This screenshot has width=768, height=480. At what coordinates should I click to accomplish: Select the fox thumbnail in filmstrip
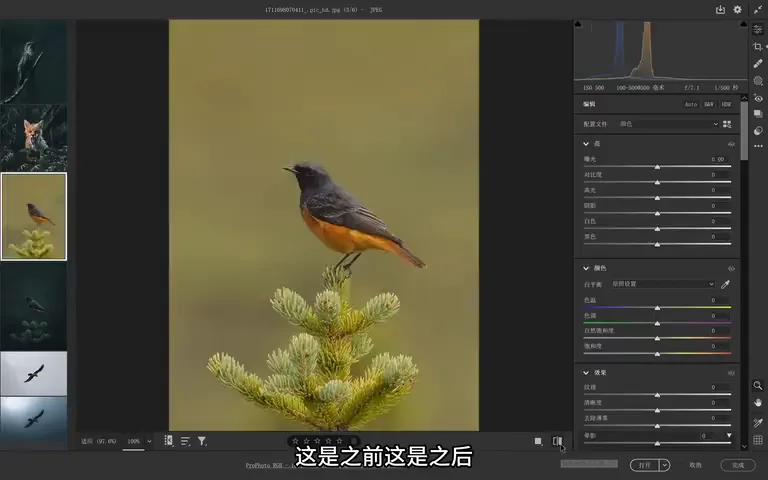(x=33, y=138)
